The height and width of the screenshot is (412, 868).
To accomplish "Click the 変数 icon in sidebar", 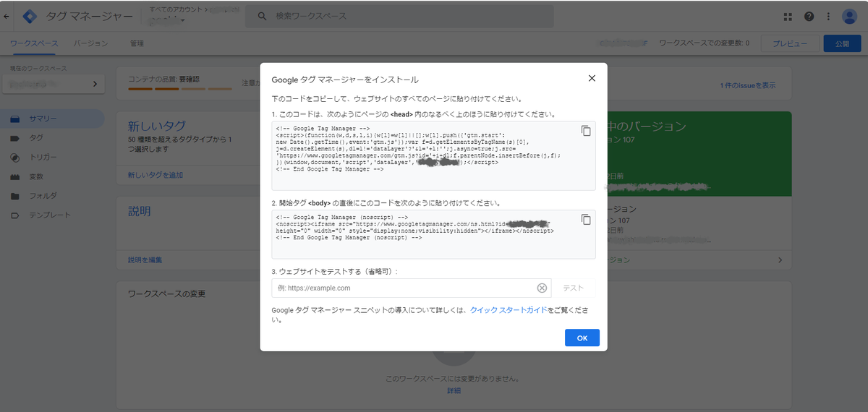I will coord(14,176).
